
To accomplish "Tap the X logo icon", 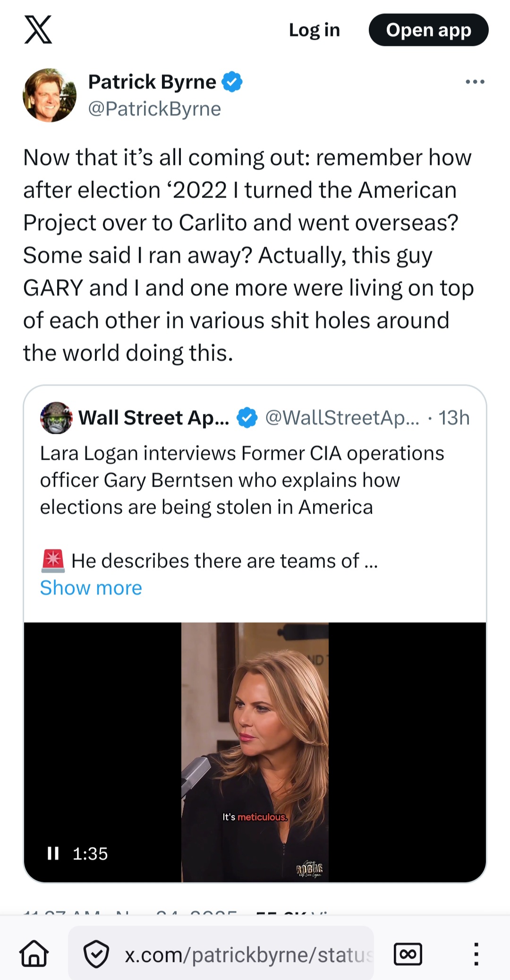I will tap(38, 30).
